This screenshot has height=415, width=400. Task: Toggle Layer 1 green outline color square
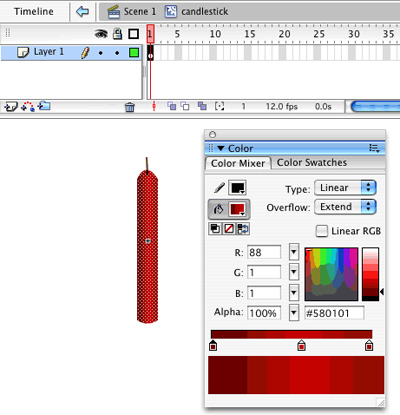pos(134,53)
